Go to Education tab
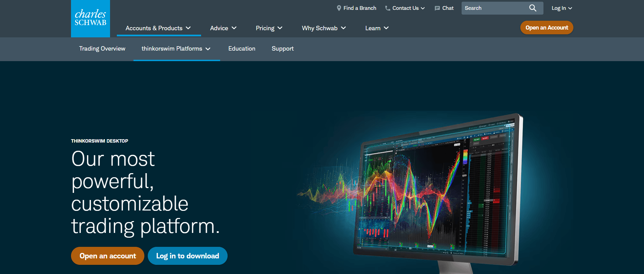This screenshot has height=274, width=644. coord(242,49)
